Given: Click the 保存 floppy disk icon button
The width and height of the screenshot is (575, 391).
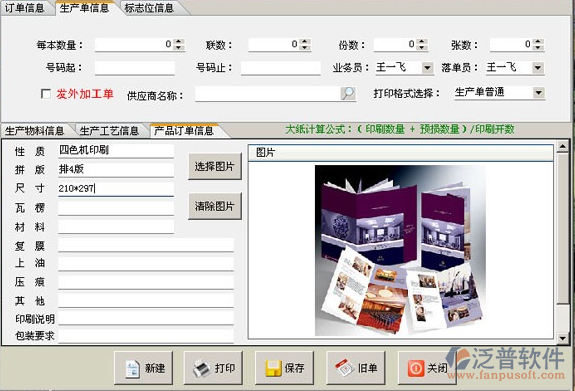Looking at the screenshot, I should [x=284, y=368].
